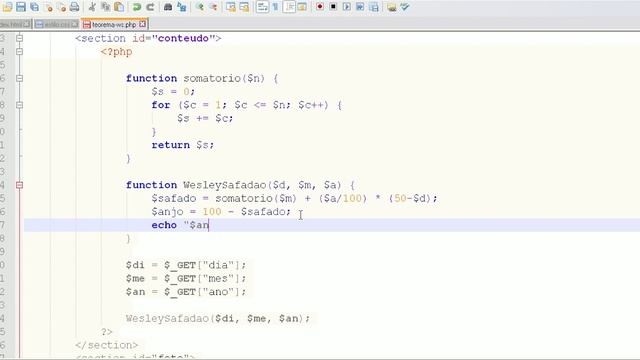Run macro multiple times icon

(360, 7)
